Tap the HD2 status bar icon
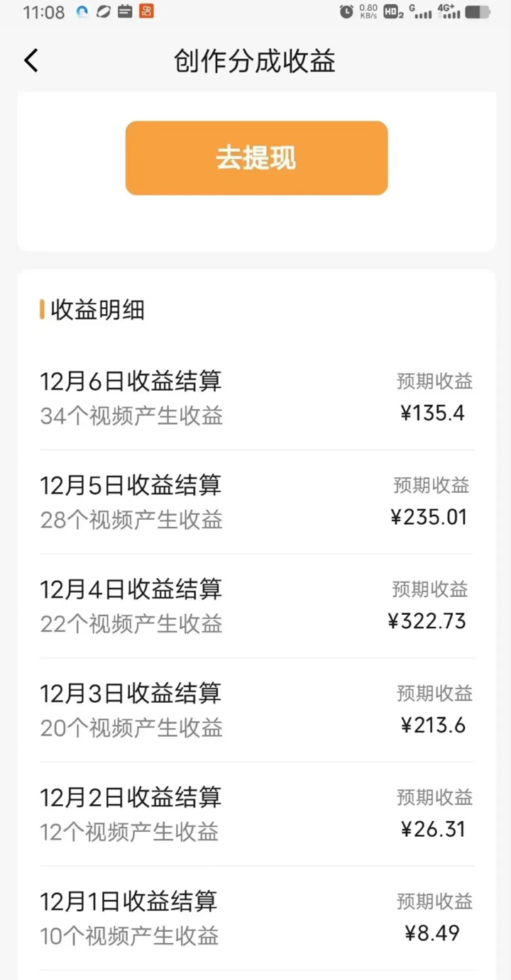511x980 pixels. [393, 11]
